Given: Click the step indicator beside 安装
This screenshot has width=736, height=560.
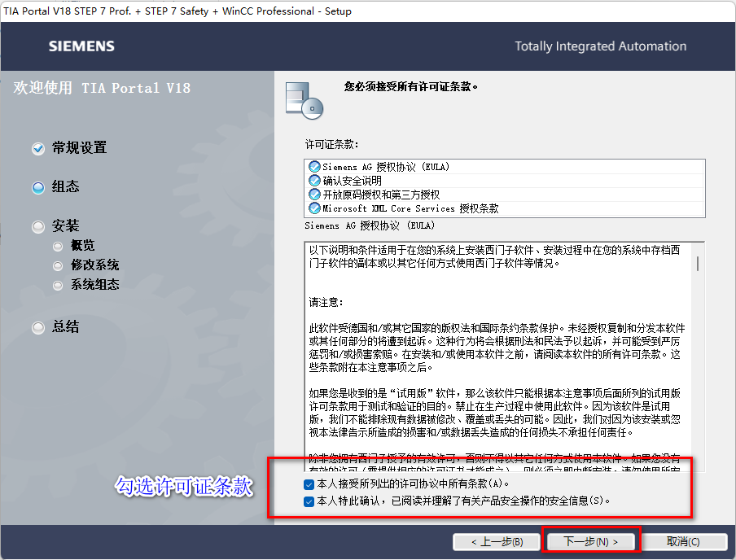Looking at the screenshot, I should (x=38, y=227).
